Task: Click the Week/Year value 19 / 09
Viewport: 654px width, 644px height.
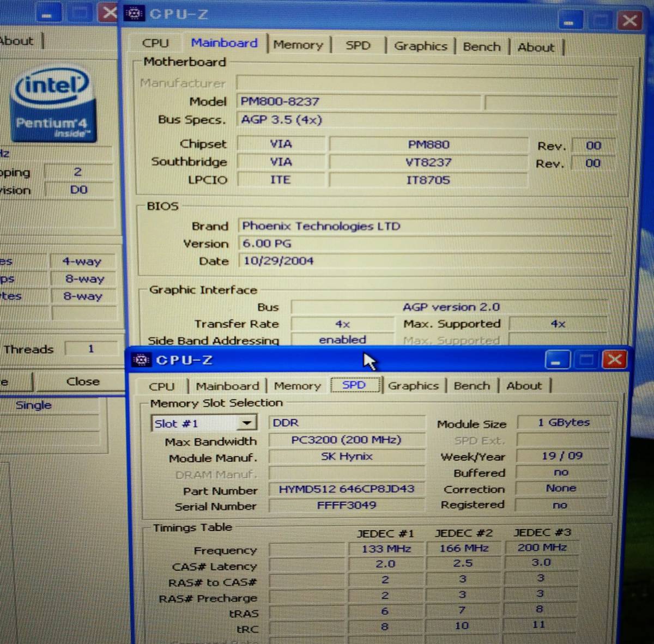Action: (562, 455)
